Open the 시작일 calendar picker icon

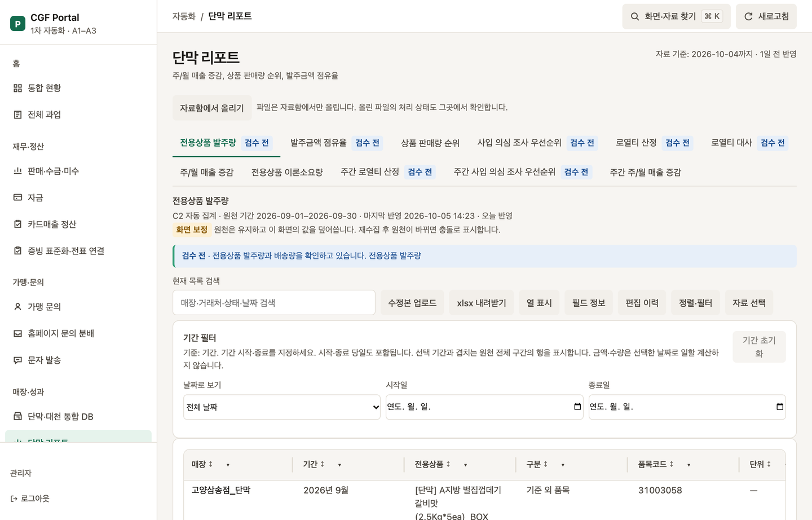[x=577, y=407]
